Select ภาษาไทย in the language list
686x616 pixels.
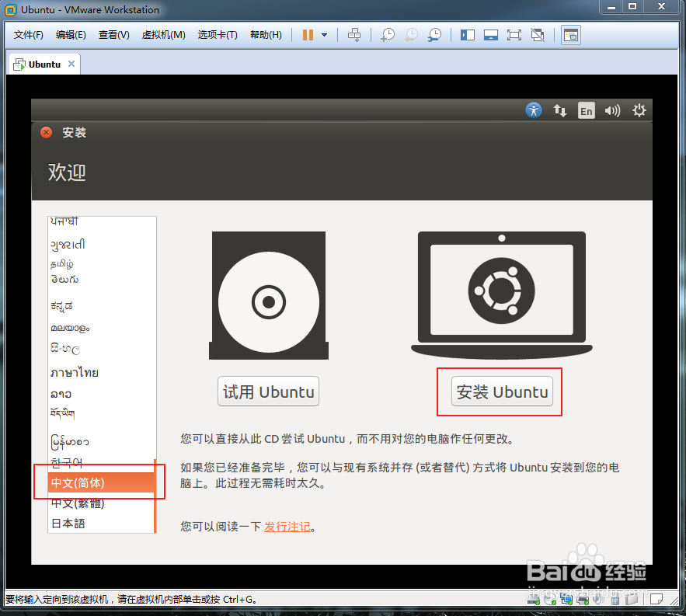pos(102,372)
